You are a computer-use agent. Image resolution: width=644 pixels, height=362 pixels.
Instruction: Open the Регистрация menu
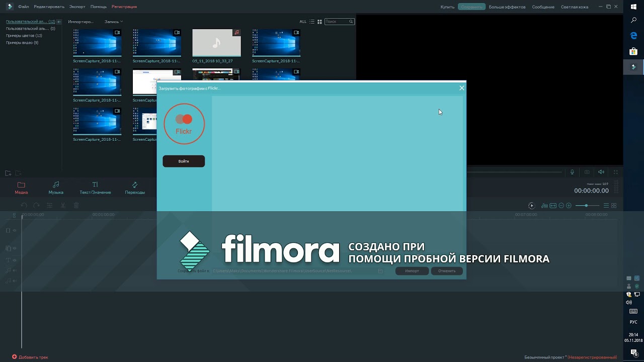124,7
